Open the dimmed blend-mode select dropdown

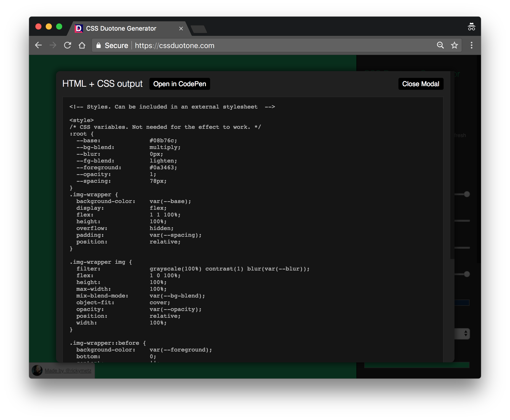[x=463, y=334]
